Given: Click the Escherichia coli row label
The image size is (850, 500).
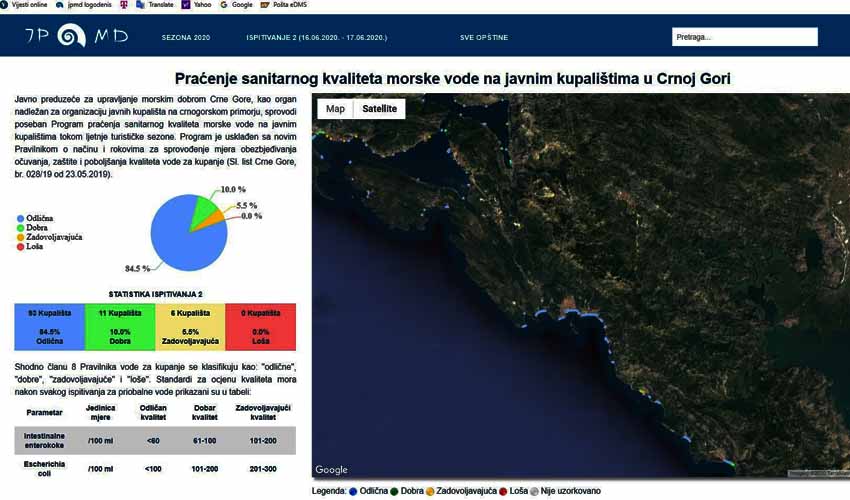Looking at the screenshot, I should click(44, 469).
